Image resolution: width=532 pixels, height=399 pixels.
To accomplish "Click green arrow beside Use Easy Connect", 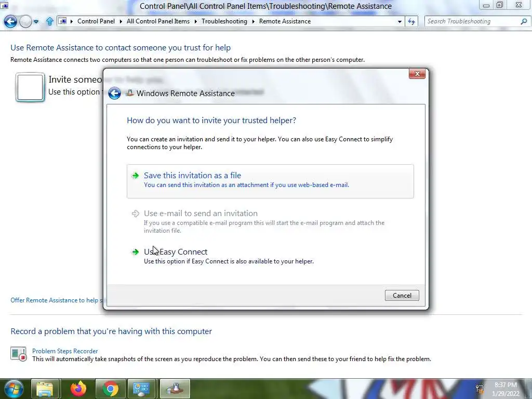I will (x=136, y=252).
